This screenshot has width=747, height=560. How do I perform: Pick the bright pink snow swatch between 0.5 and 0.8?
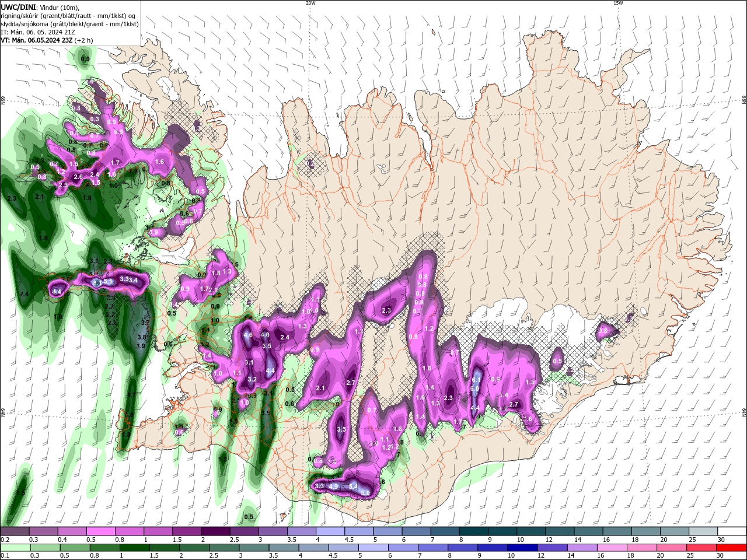tap(100, 531)
